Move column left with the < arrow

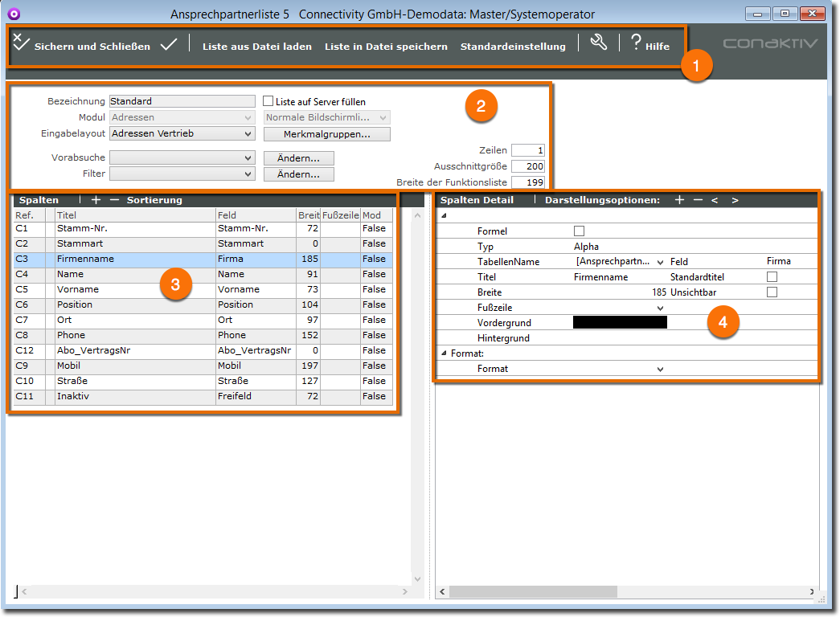point(715,200)
